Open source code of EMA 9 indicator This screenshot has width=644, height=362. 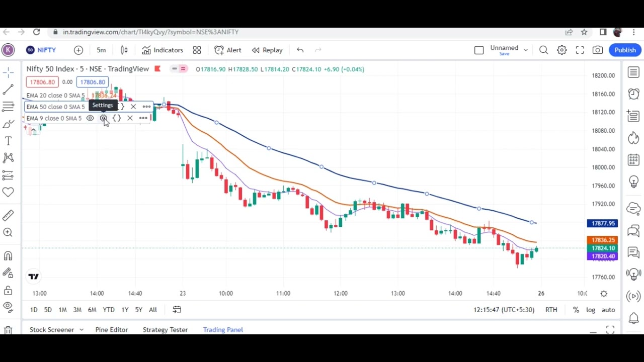(117, 118)
